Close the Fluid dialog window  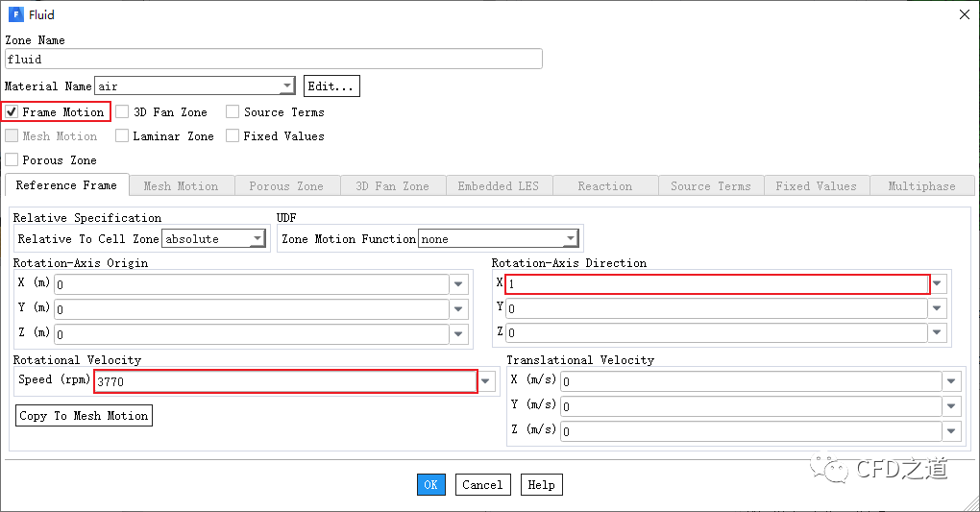point(965,13)
